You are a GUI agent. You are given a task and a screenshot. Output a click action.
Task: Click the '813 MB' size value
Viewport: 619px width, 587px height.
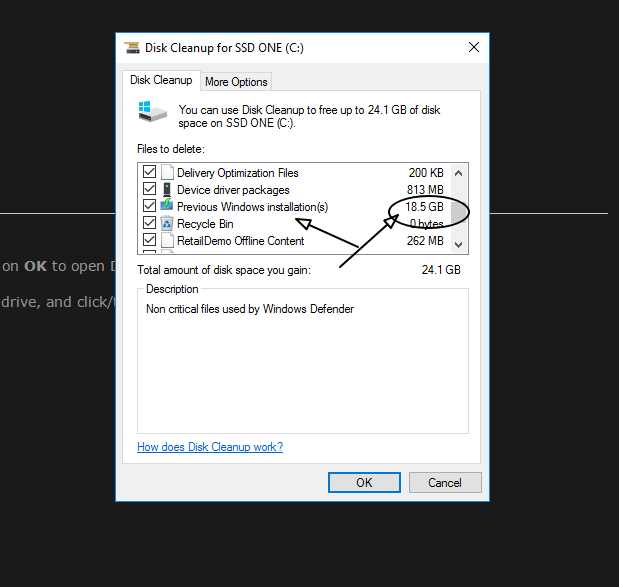425,190
